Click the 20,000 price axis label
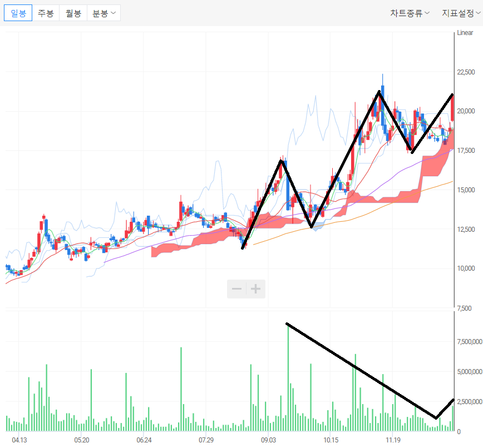 [x=466, y=111]
